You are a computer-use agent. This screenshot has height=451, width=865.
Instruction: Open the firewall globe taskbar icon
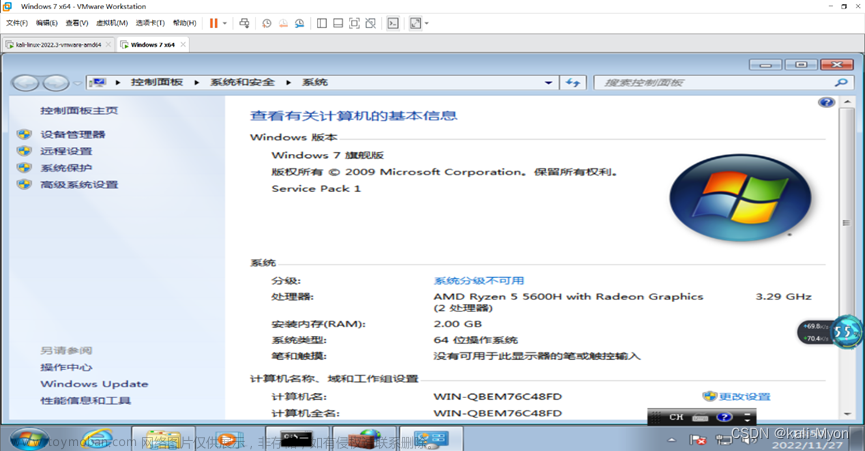tap(364, 439)
